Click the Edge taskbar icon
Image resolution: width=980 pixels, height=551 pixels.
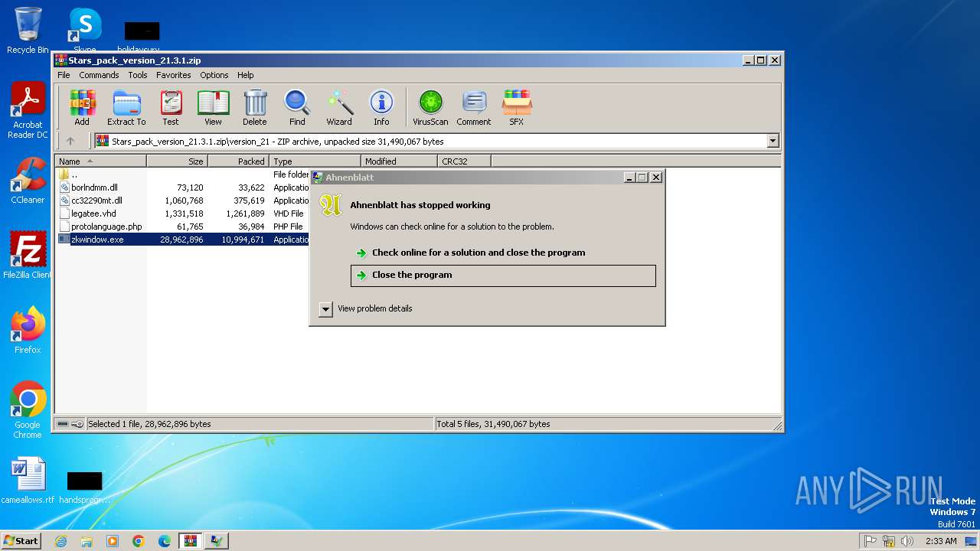click(x=165, y=541)
